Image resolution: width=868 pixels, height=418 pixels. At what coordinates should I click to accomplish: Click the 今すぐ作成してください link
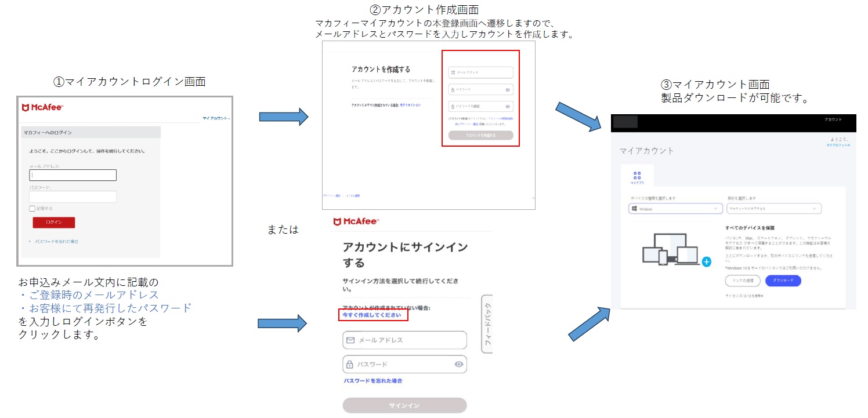coord(372,315)
